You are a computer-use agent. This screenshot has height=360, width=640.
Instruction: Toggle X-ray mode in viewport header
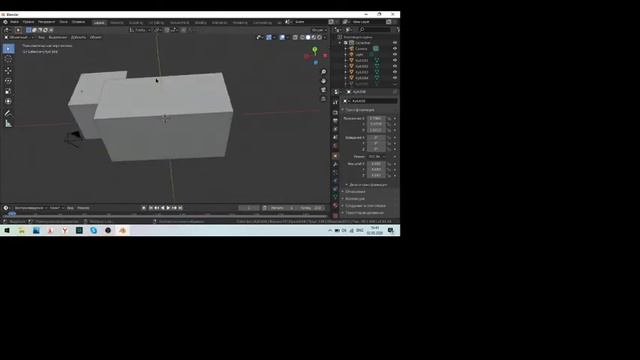[x=295, y=37]
